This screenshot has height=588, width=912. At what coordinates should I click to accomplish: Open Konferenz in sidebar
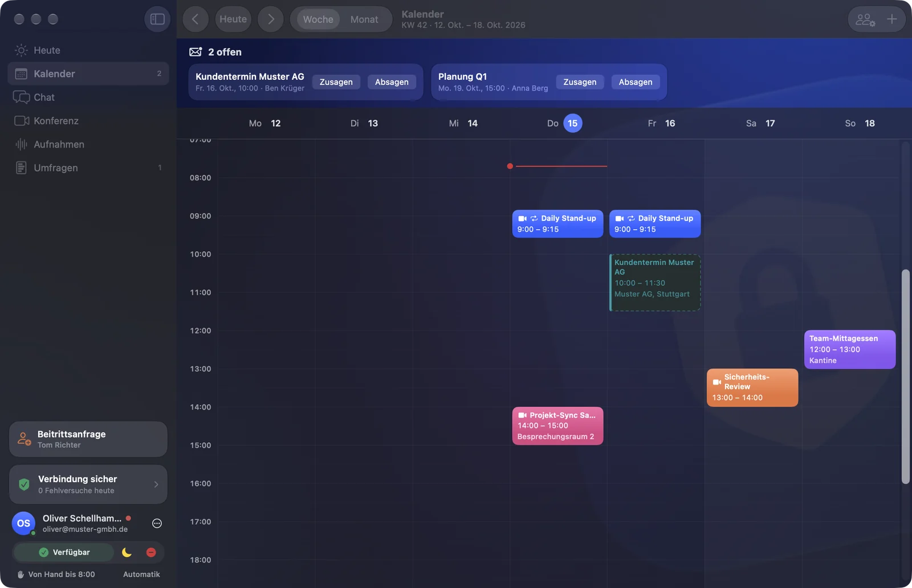coord(88,121)
